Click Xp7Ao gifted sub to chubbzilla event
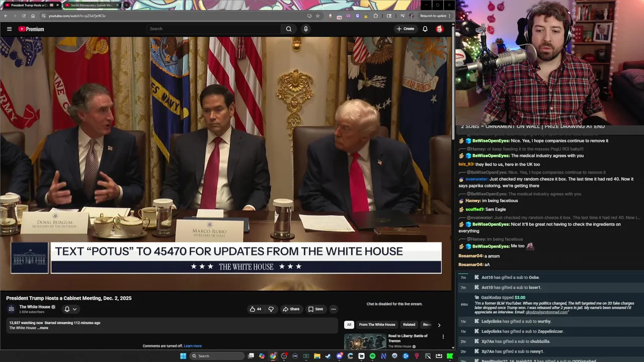This screenshot has width=644, height=362. tap(516, 341)
